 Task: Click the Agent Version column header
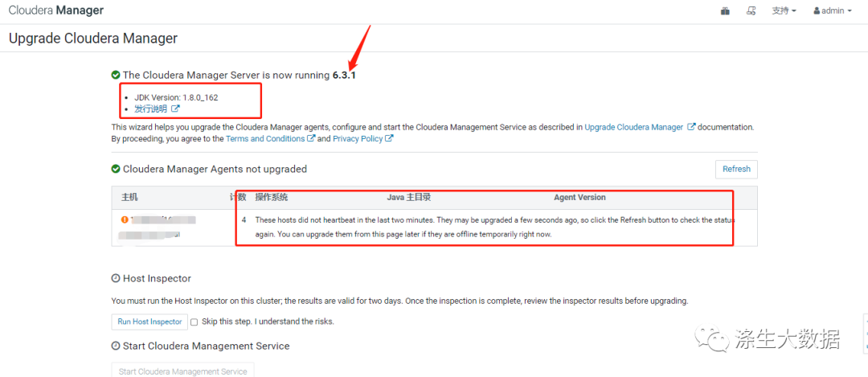[579, 197]
